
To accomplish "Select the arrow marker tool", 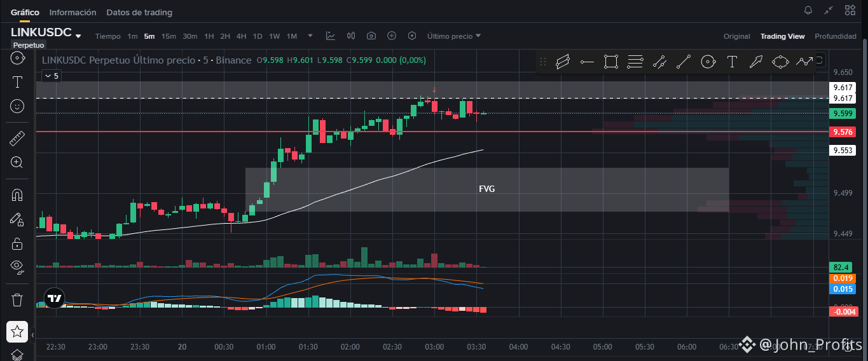I will pos(756,62).
